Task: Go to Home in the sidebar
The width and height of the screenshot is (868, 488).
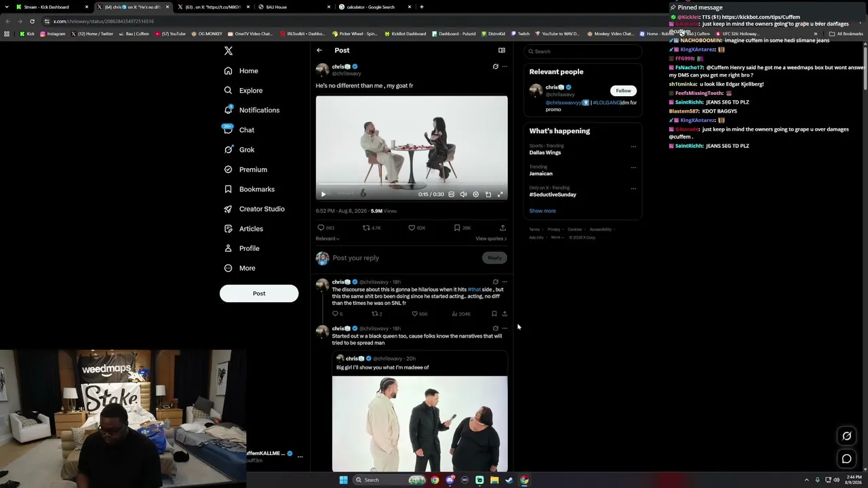Action: pos(241,70)
